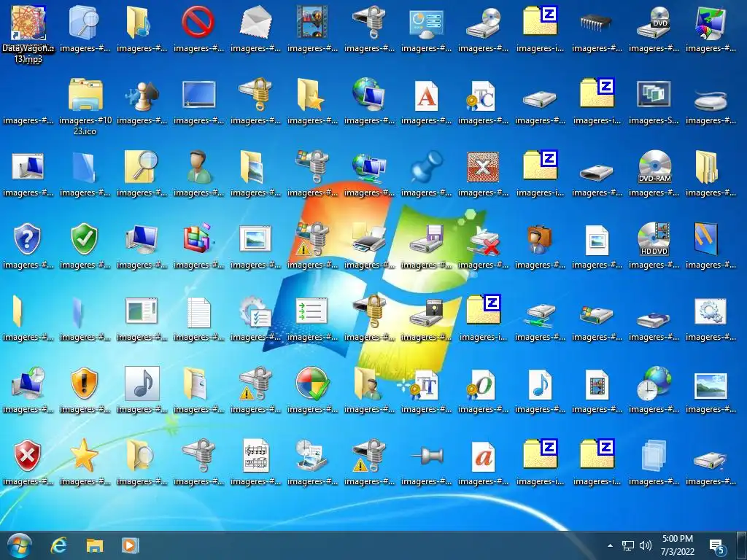Select the network drive with green cable
The height and width of the screenshot is (560, 747).
tap(539, 314)
